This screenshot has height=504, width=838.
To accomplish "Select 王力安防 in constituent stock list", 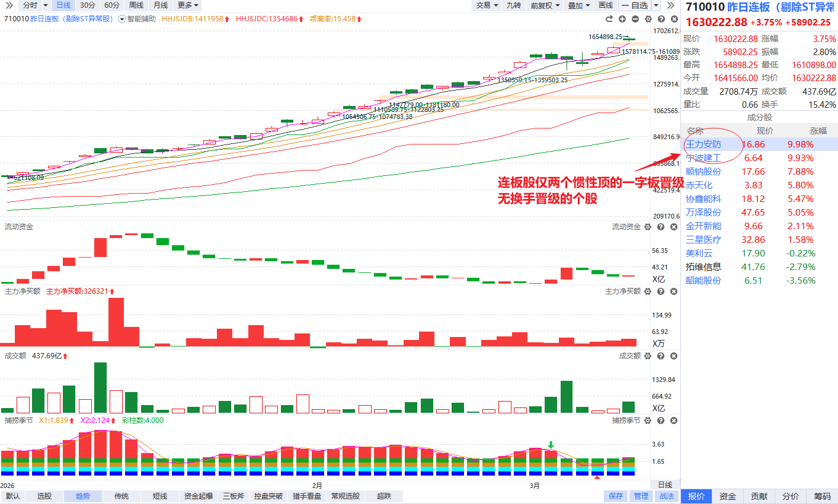I will (703, 145).
